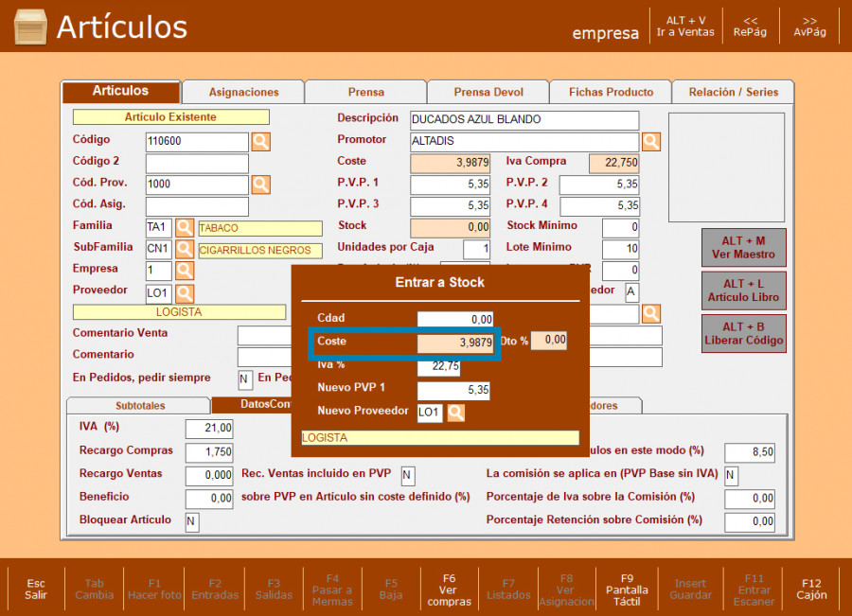Click the Empresa search magnifier icon
The width and height of the screenshot is (852, 616).
tap(185, 272)
